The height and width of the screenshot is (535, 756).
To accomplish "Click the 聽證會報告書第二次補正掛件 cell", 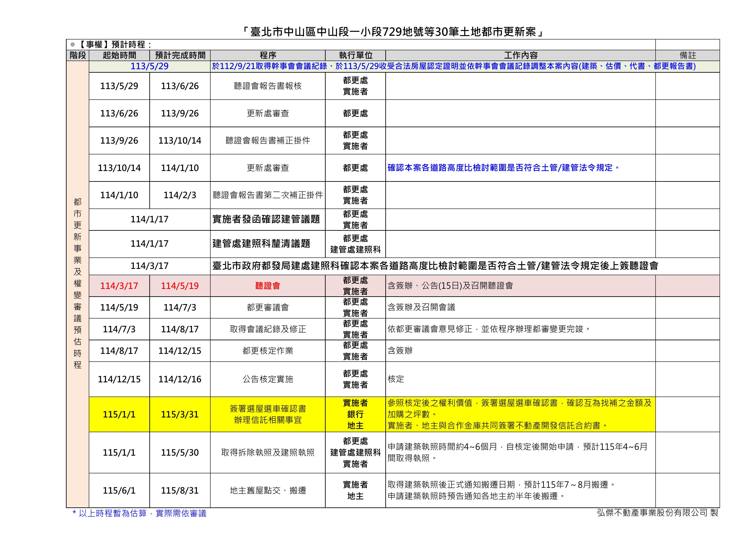I will 268,195.
